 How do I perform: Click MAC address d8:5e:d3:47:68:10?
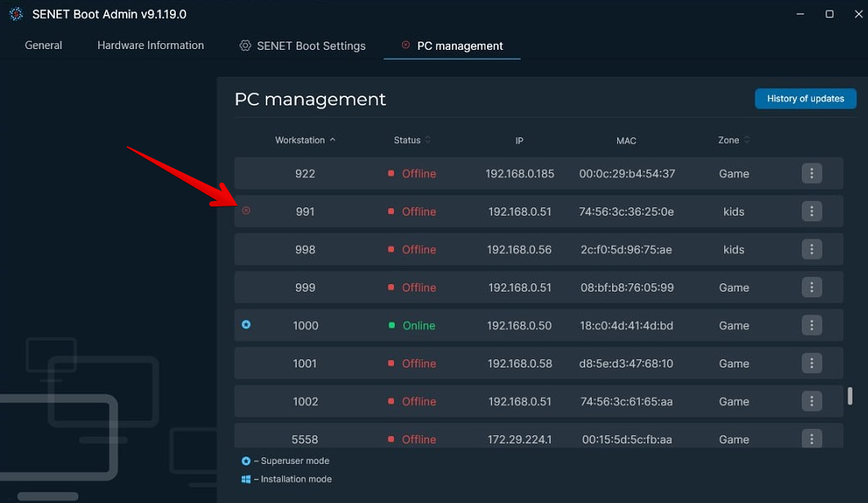click(626, 363)
